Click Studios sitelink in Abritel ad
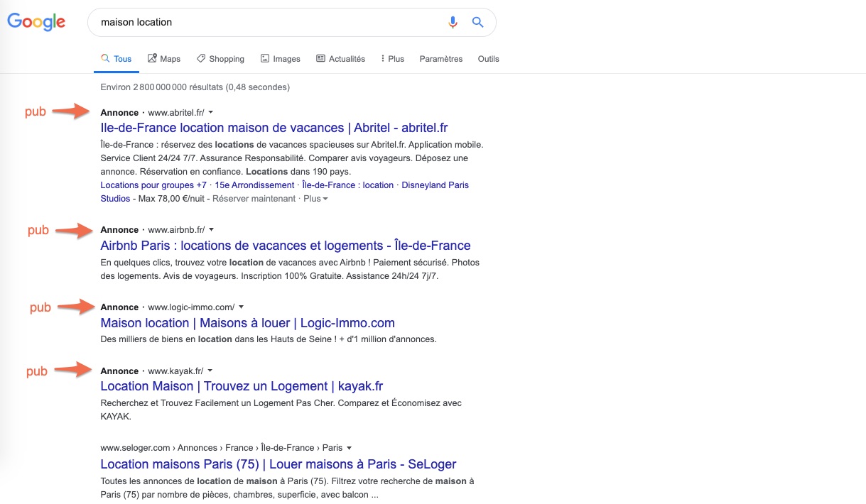 pyautogui.click(x=115, y=199)
